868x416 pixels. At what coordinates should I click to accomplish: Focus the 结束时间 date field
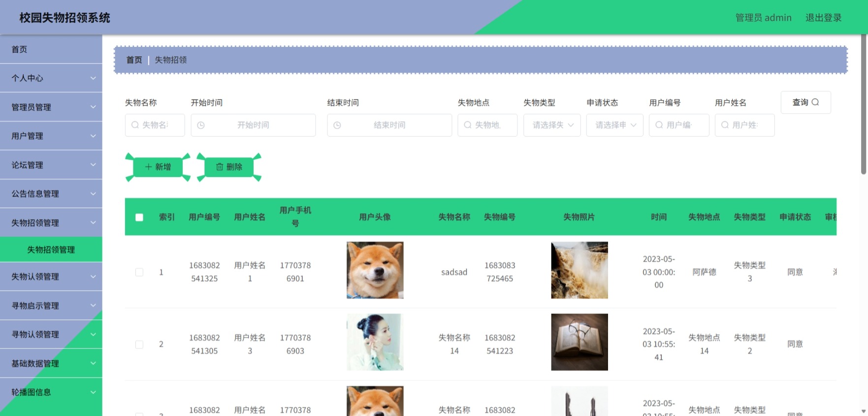point(389,125)
